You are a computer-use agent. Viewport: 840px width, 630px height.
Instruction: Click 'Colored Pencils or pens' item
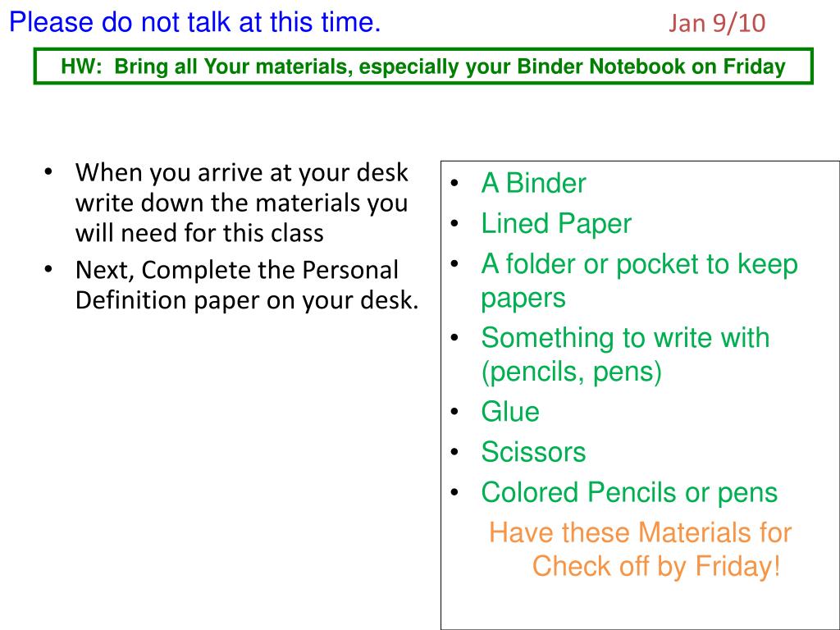pos(629,493)
